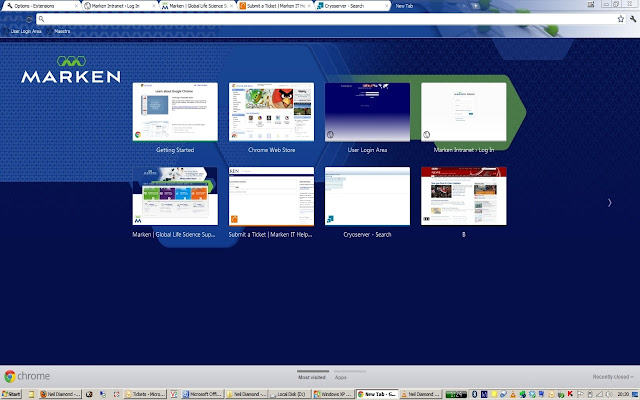Viewport: 640px width, 400px height.
Task: Open the Tickets - Micro... taskbar item
Action: click(145, 394)
